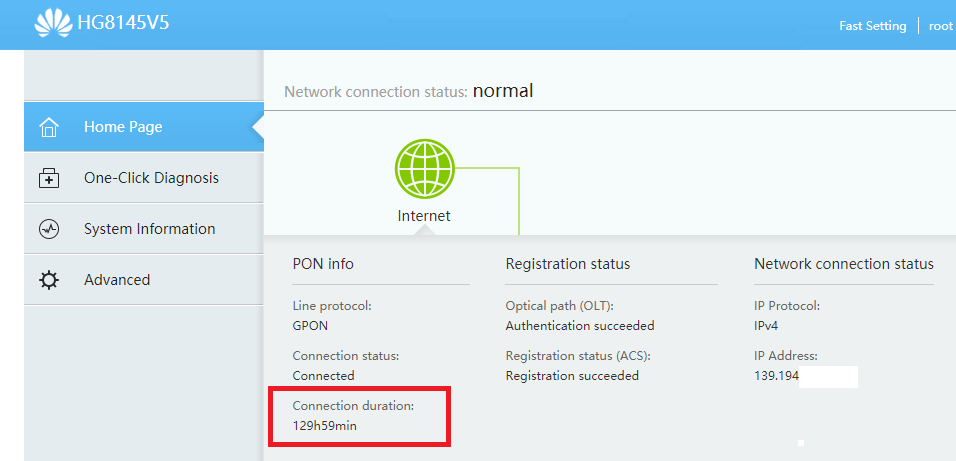956x461 pixels.
Task: Select the Registration status heading
Action: click(568, 264)
